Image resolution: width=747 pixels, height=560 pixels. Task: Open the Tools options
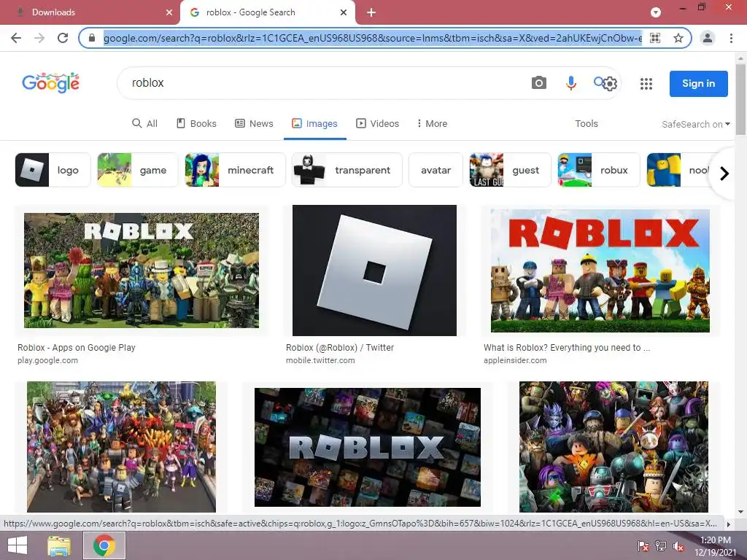pyautogui.click(x=586, y=123)
